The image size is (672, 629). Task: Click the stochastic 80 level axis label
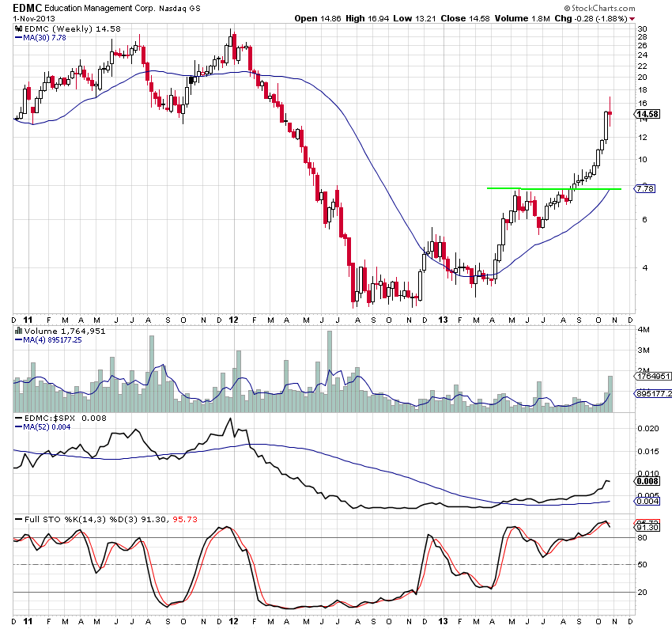(643, 538)
